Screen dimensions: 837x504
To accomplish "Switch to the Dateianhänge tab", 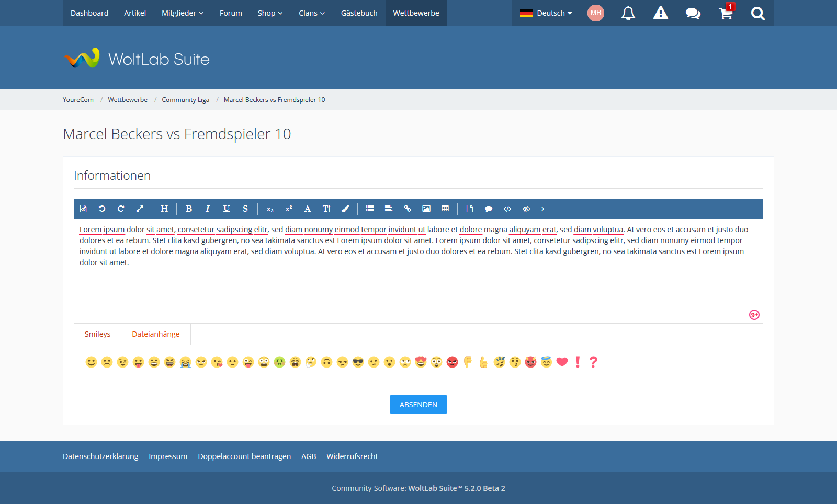I will 156,334.
